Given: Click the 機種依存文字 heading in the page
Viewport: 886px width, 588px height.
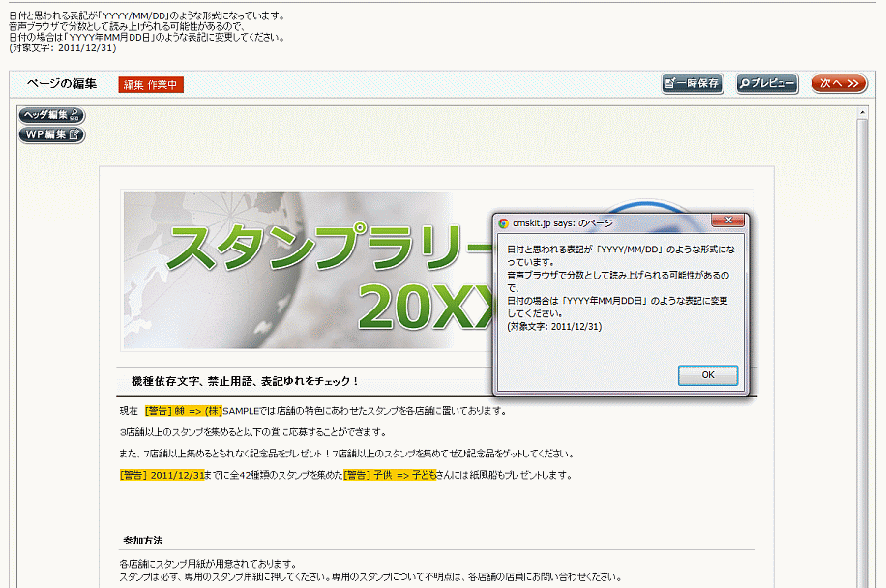Looking at the screenshot, I should (245, 381).
